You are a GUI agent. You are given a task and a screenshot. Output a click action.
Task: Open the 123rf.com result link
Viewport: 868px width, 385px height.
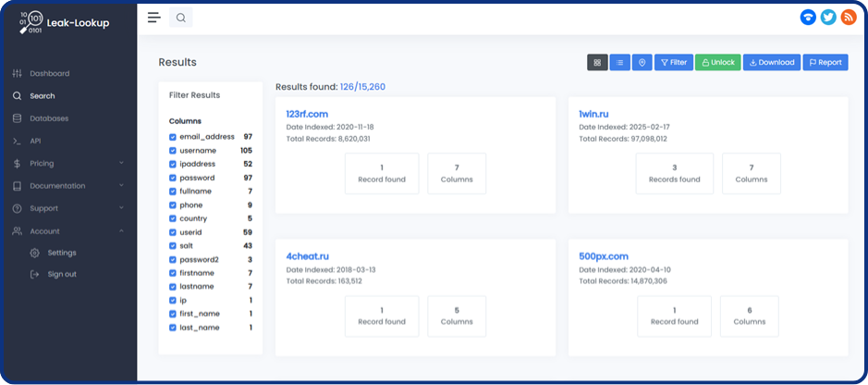(305, 114)
